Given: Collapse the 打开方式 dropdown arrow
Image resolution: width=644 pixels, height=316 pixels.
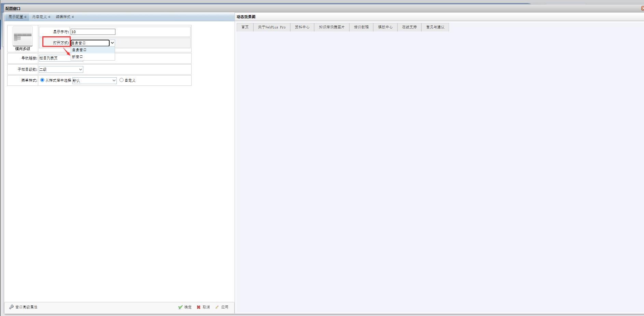Looking at the screenshot, I should point(112,43).
